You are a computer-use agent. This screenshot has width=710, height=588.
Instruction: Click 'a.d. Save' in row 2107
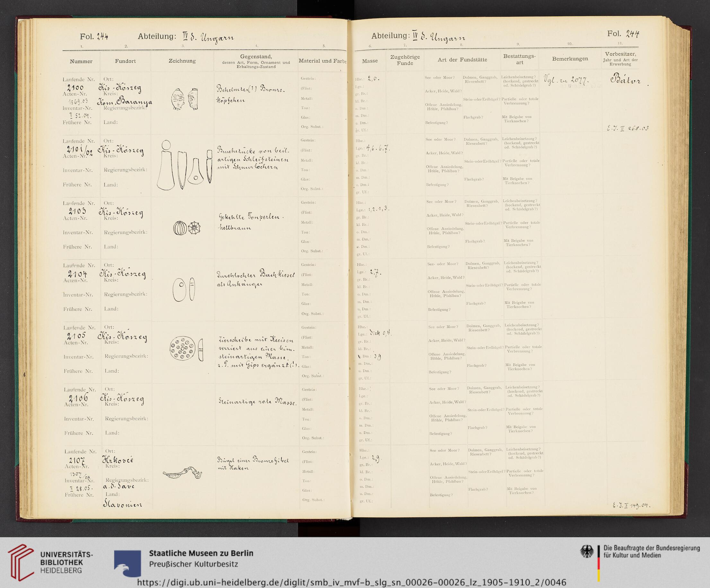click(119, 486)
